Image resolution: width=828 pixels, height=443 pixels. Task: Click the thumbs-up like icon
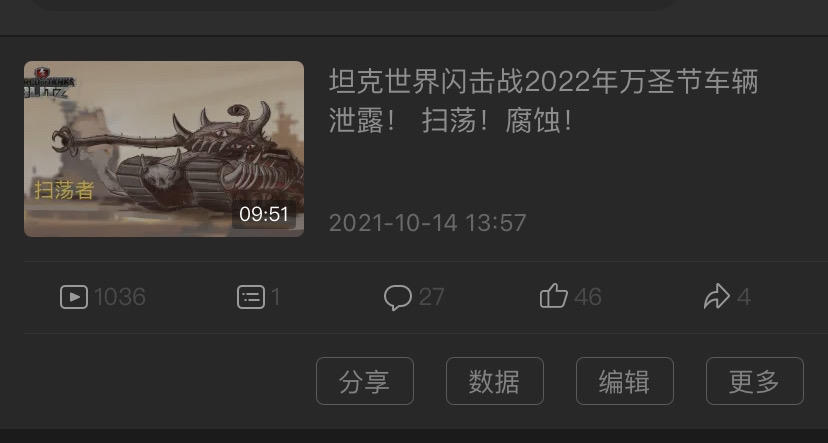click(x=553, y=296)
